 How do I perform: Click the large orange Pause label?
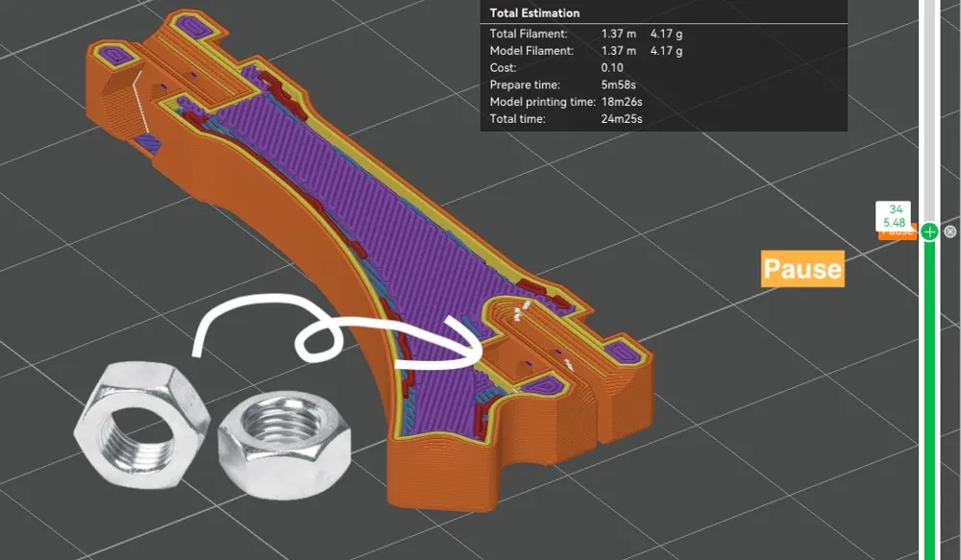tap(802, 269)
